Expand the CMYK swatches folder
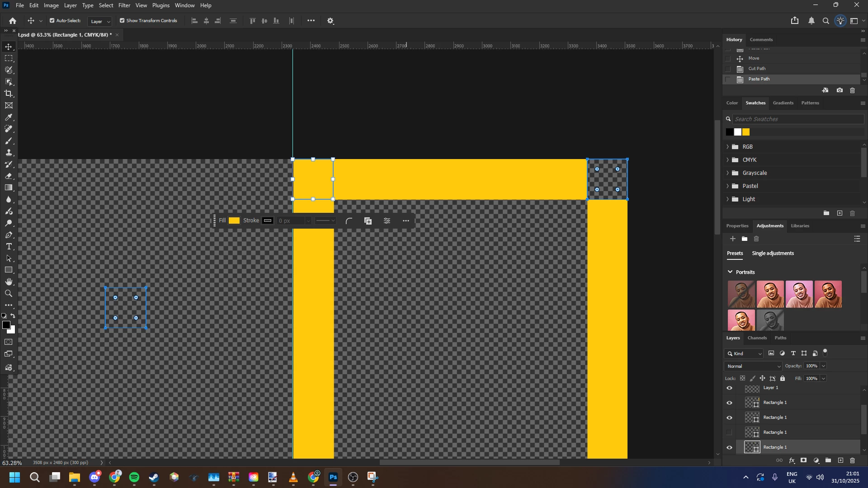 (727, 160)
